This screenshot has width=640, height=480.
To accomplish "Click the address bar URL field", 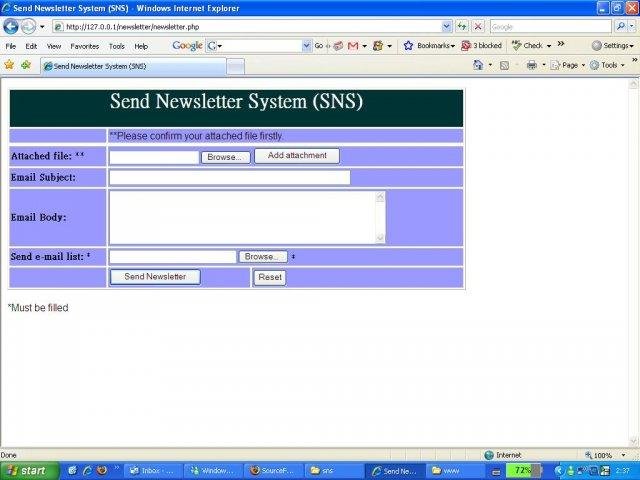I will tap(247, 27).
